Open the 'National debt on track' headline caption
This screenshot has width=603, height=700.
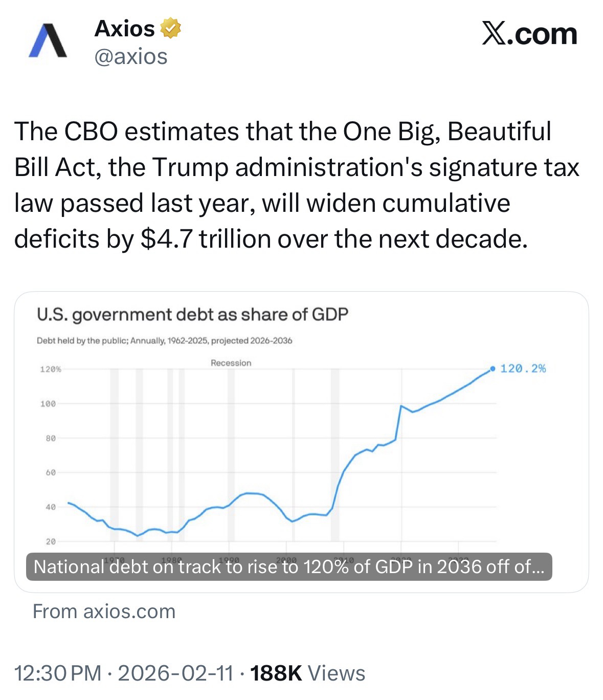(289, 566)
